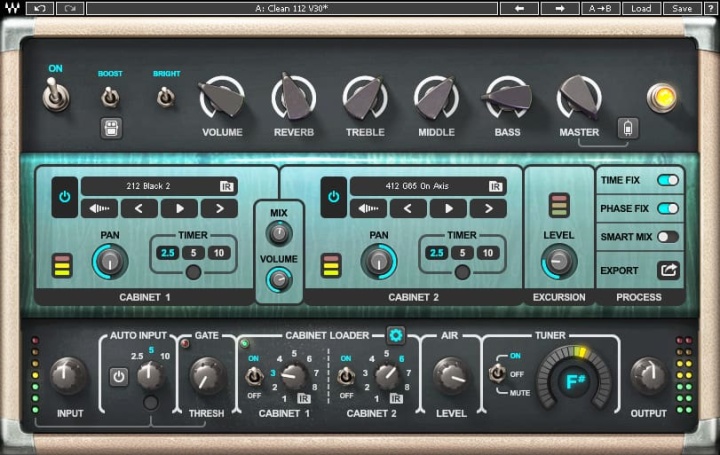Click IR badge in 212 Black 2 field
The image size is (720, 455).
pyautogui.click(x=226, y=186)
